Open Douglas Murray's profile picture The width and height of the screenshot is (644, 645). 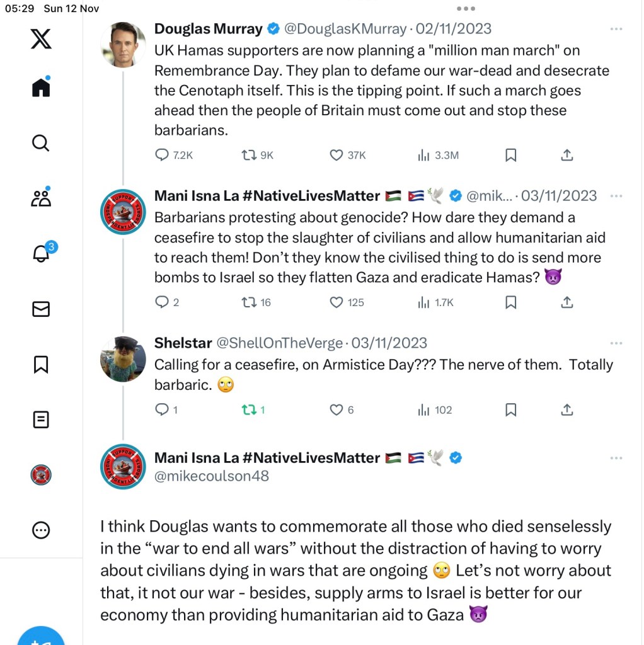(123, 45)
